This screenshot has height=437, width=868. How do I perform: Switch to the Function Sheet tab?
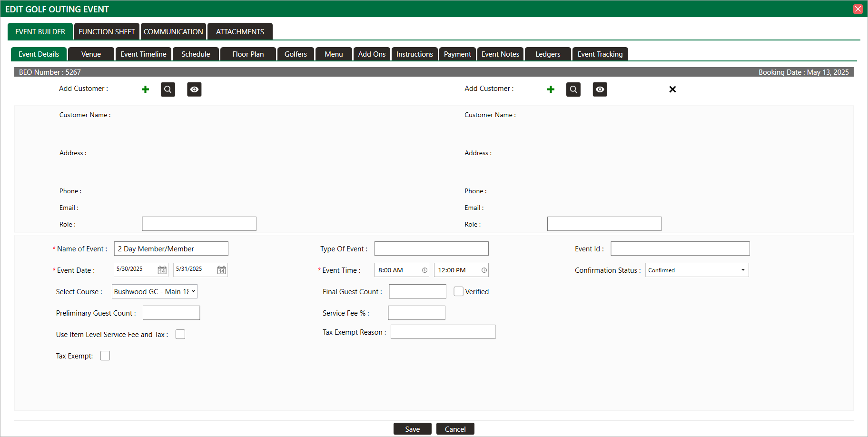pos(107,32)
